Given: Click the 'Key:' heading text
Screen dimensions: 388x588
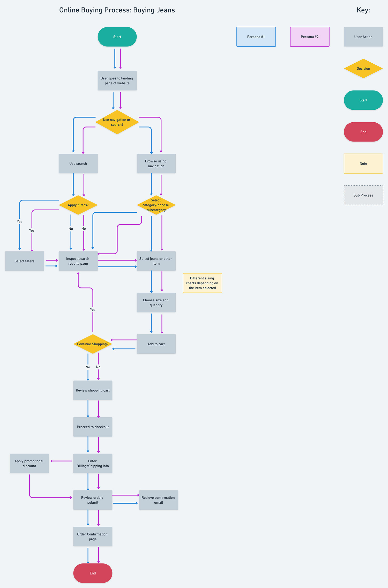Looking at the screenshot, I should tap(363, 10).
